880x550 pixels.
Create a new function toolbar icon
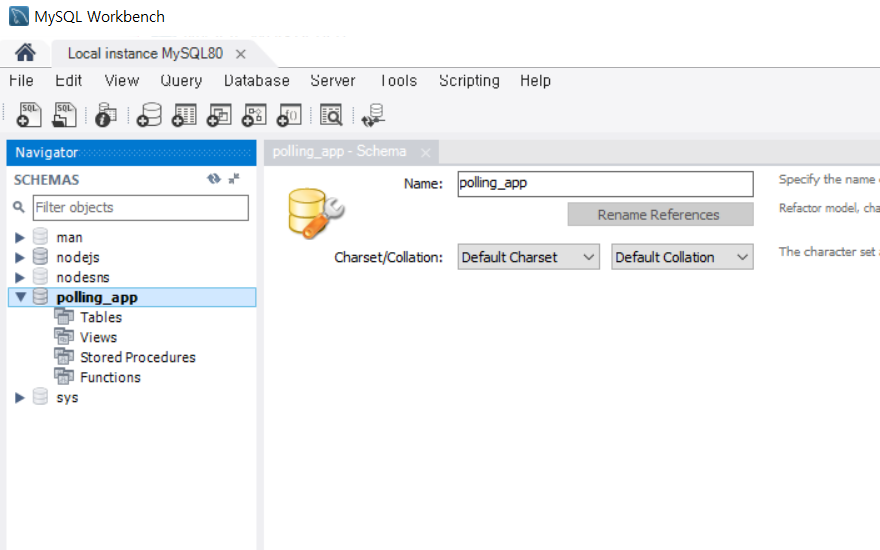point(289,114)
